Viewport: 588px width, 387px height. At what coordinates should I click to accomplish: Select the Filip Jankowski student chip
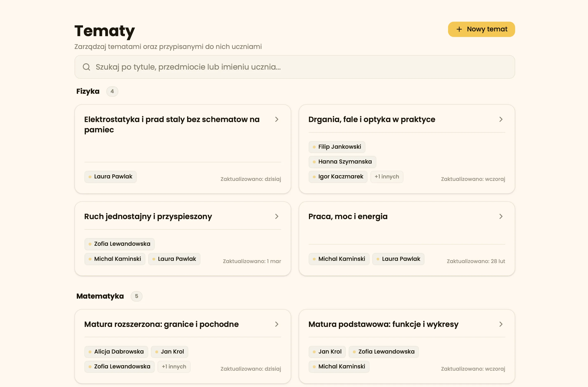[x=337, y=147]
